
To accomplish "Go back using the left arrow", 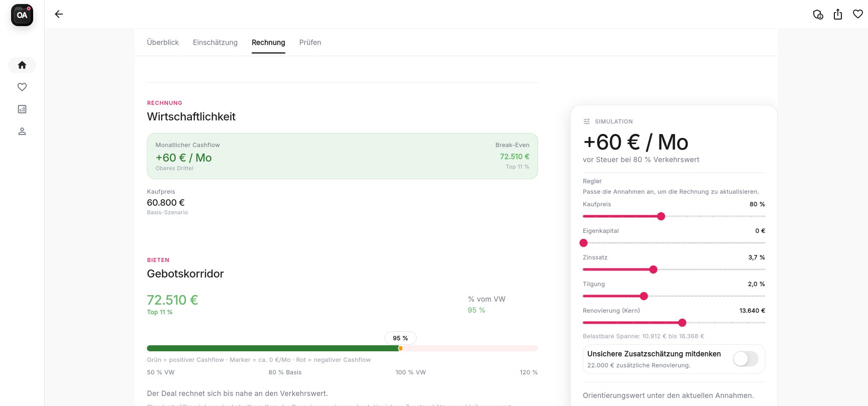I will tap(59, 14).
